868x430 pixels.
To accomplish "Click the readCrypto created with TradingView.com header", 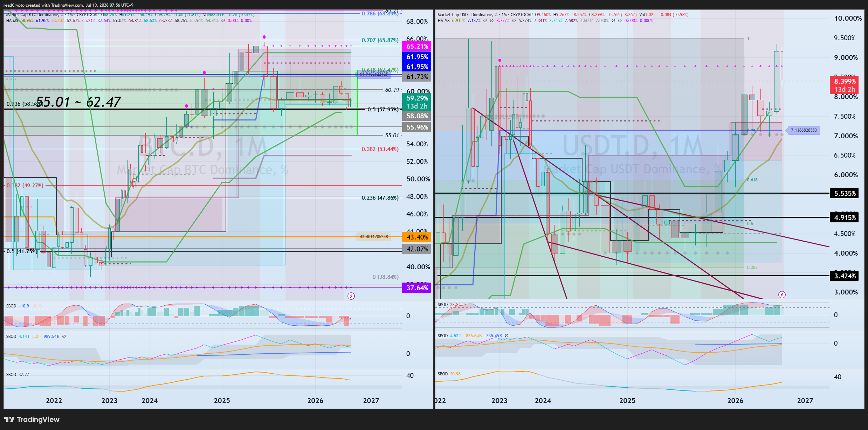I will [68, 5].
